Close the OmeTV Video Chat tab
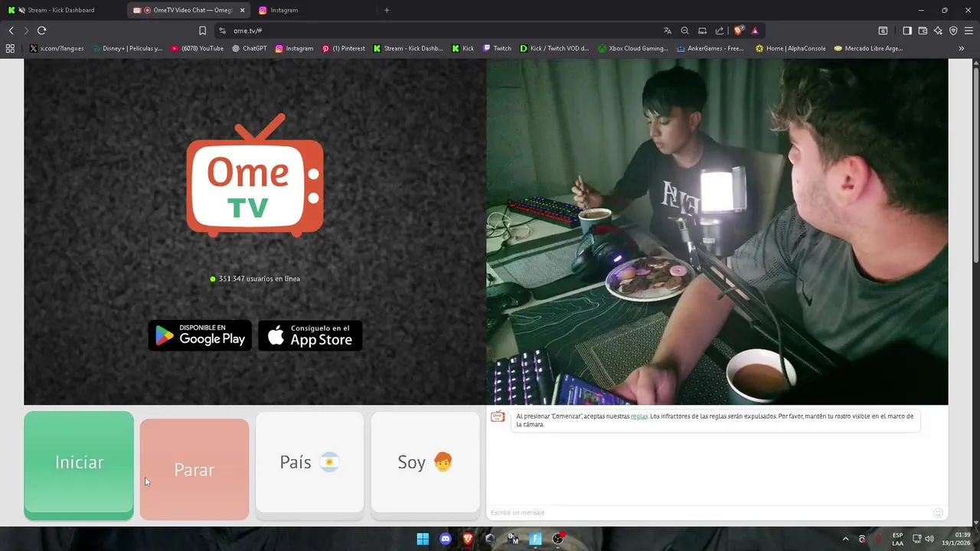The height and width of the screenshot is (551, 980). (x=243, y=10)
